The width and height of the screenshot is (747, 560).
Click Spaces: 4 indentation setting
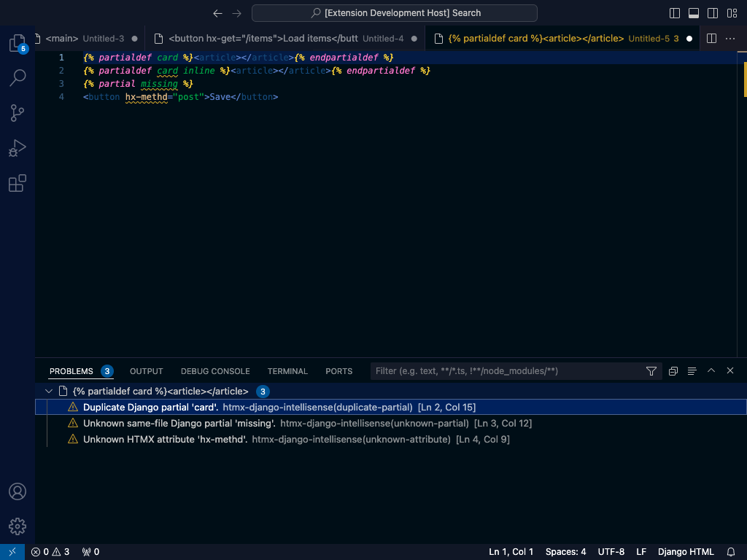(x=565, y=552)
